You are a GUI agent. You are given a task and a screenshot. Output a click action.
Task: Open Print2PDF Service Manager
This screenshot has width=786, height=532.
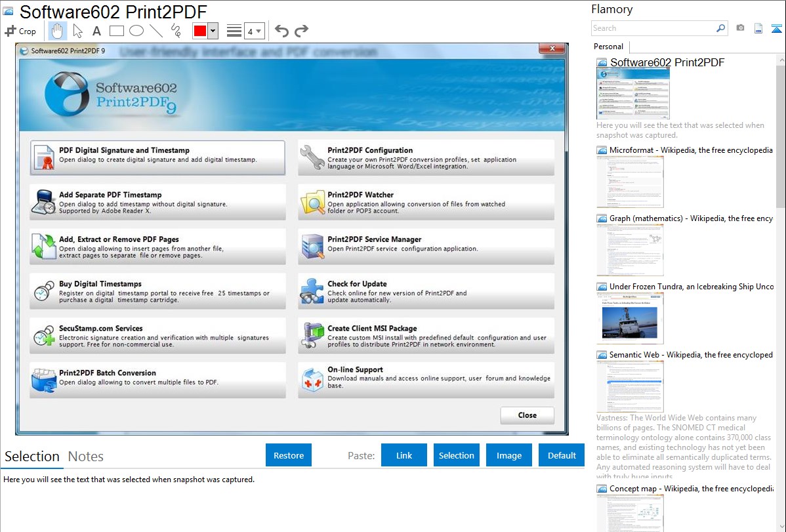coord(426,247)
